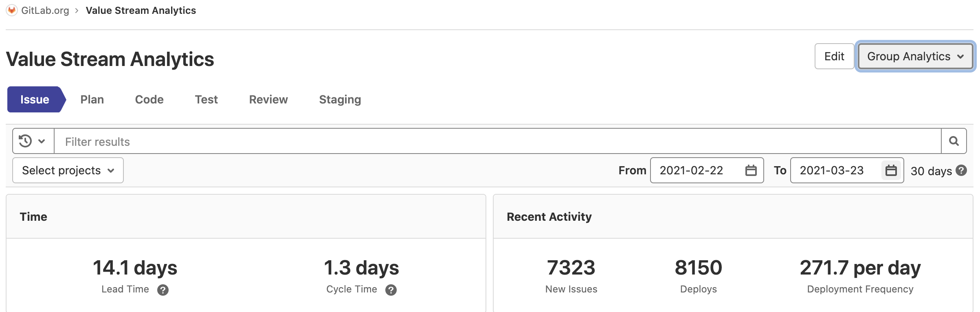Viewport: 980px width, 312px height.
Task: Open the Group Analytics dropdown
Action: pos(914,56)
